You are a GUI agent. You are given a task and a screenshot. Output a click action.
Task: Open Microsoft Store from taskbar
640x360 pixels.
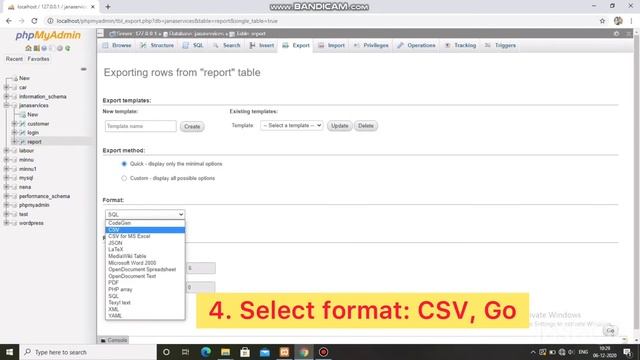pos(245,352)
